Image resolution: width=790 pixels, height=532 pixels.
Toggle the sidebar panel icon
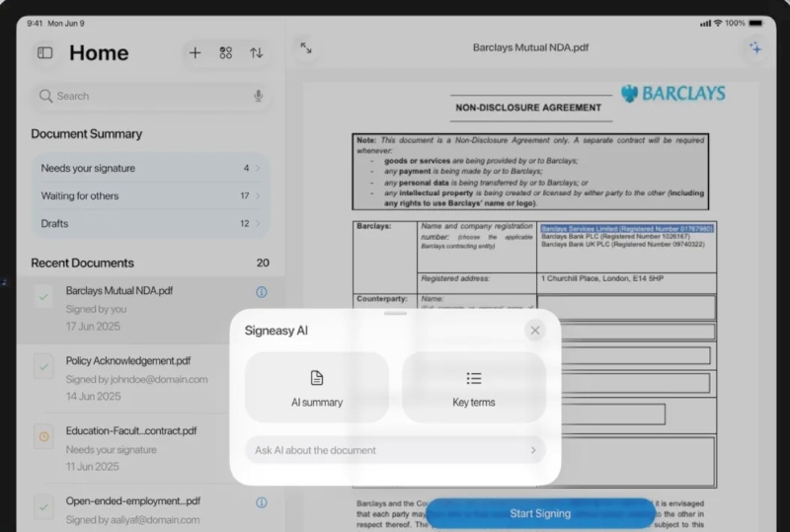pyautogui.click(x=44, y=52)
